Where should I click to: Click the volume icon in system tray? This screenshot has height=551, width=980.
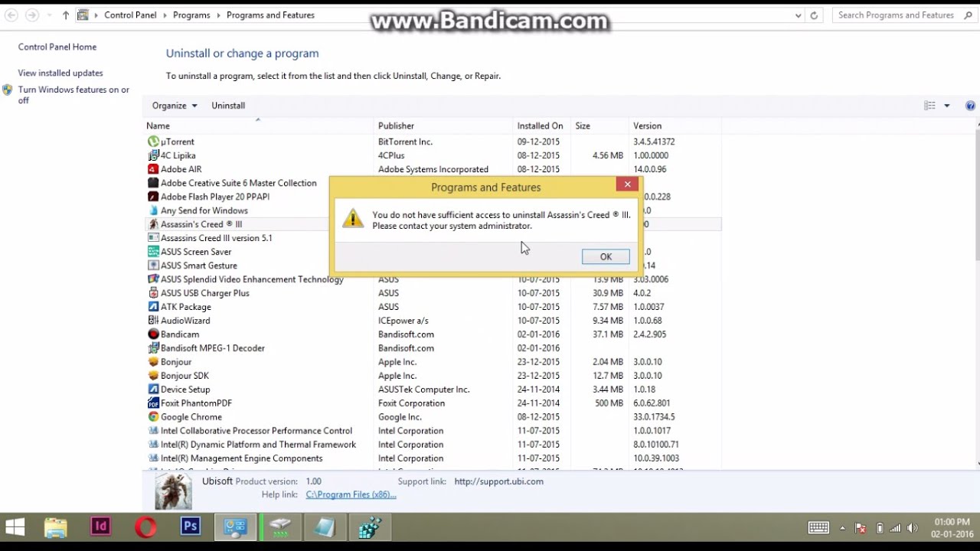[x=912, y=528]
